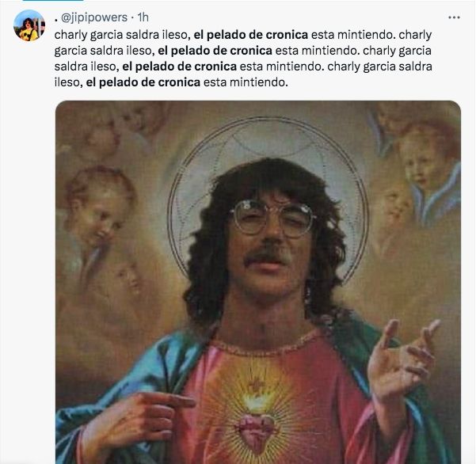Click the dot display name before @jipipowers

[56, 20]
